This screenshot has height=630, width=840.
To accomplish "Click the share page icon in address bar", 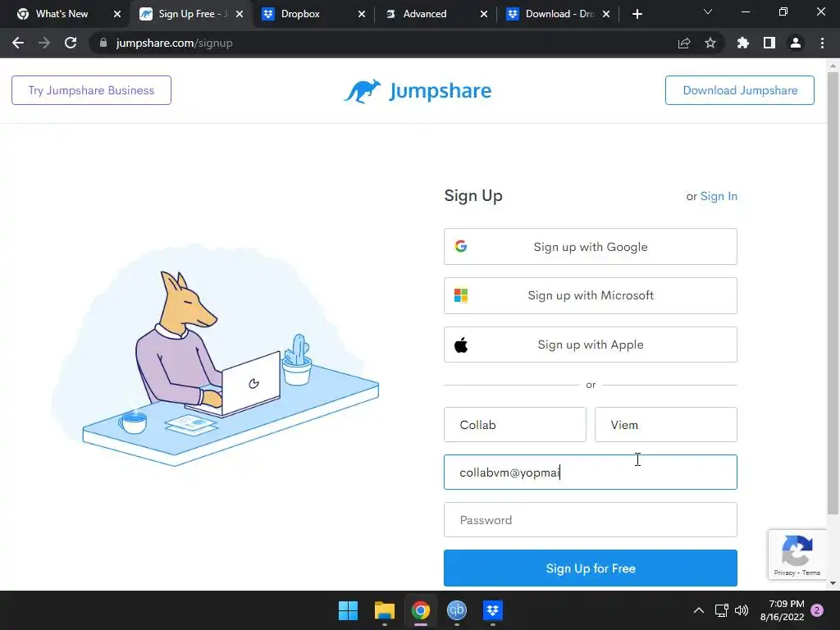I will [x=684, y=43].
